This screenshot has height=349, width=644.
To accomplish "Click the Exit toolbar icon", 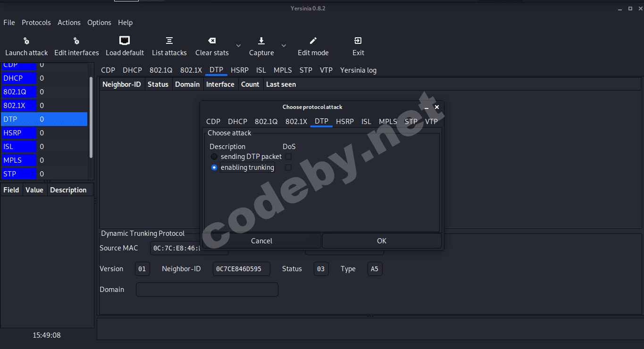I will point(358,41).
